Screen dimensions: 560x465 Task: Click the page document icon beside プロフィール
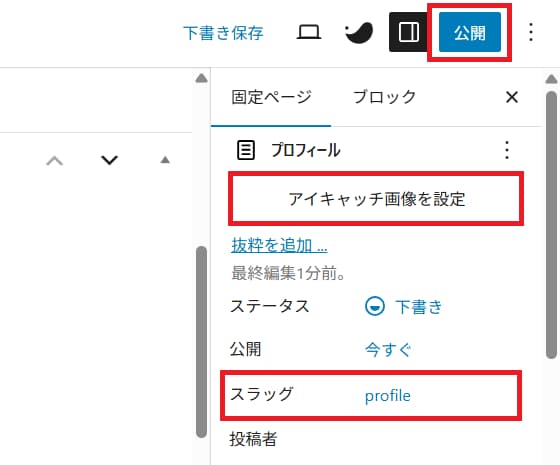tap(246, 150)
